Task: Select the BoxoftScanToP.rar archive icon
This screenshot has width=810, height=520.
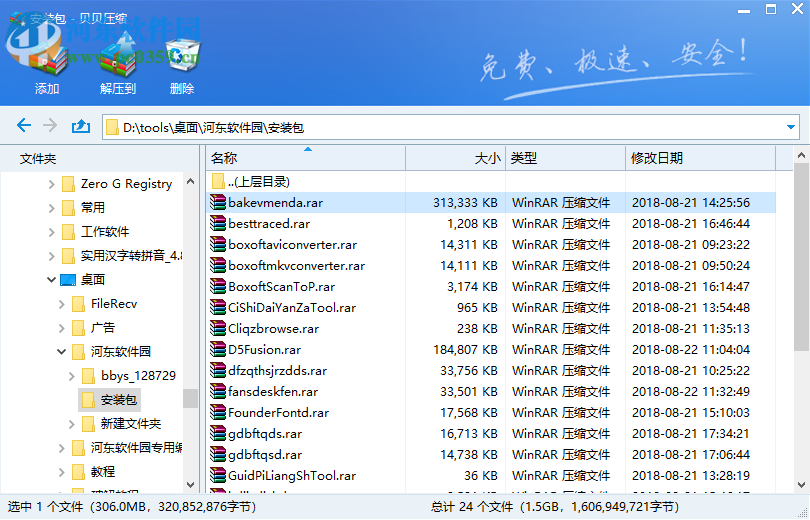Action: (x=218, y=287)
